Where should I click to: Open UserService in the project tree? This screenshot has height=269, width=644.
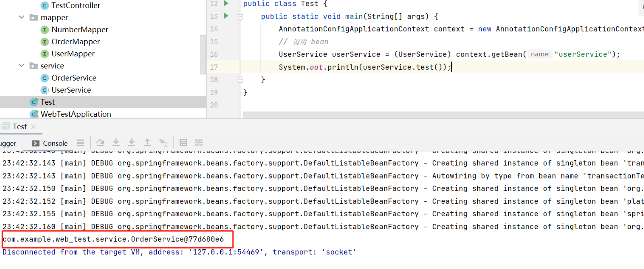(71, 90)
